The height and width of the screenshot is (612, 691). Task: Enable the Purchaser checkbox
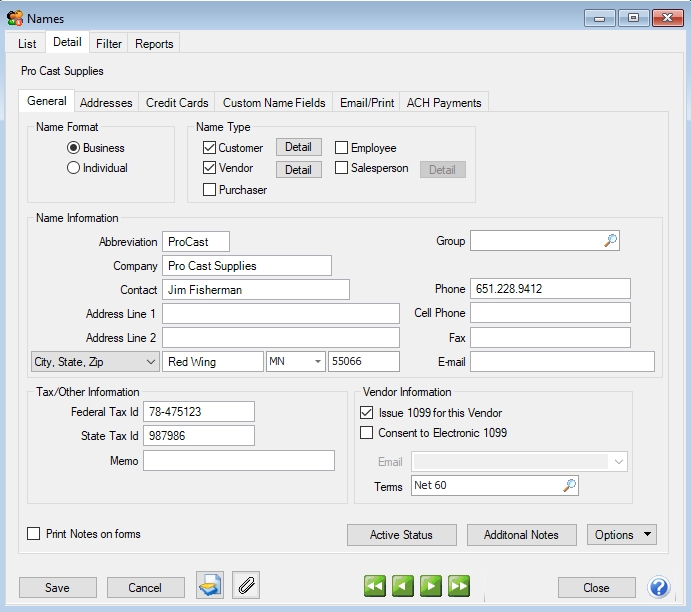pyautogui.click(x=210, y=190)
